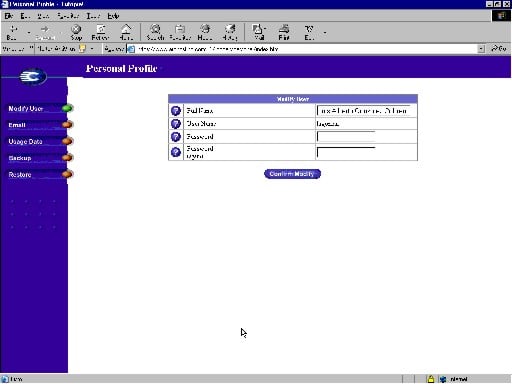Open the Usage Data sidebar link
512x384 pixels.
click(25, 142)
